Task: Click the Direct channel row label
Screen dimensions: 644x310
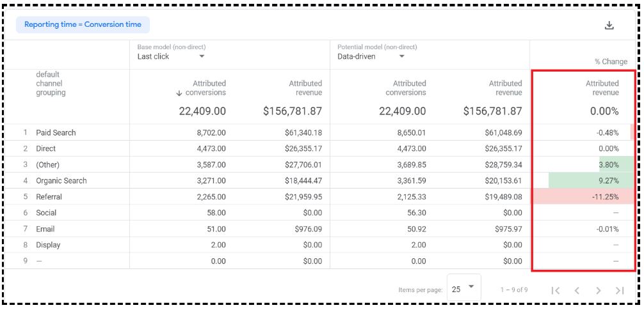Action: 46,149
